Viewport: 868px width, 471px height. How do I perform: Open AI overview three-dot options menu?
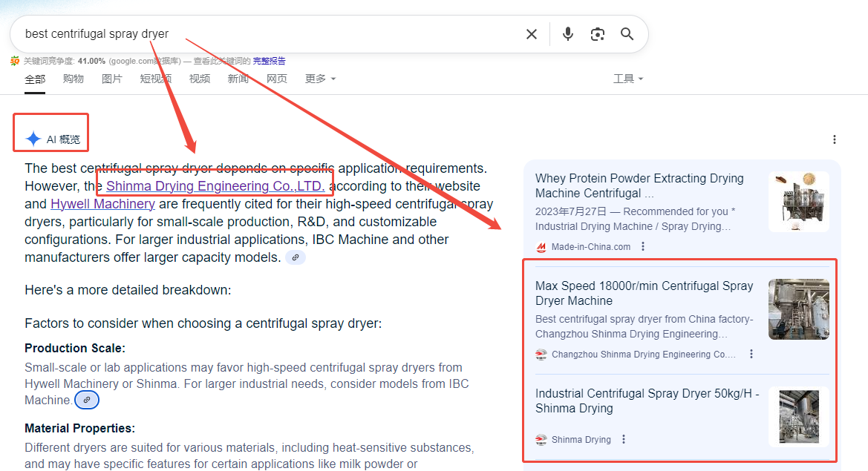(x=835, y=139)
